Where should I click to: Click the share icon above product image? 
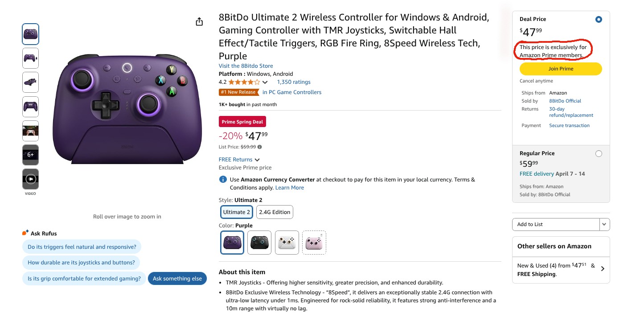point(199,22)
